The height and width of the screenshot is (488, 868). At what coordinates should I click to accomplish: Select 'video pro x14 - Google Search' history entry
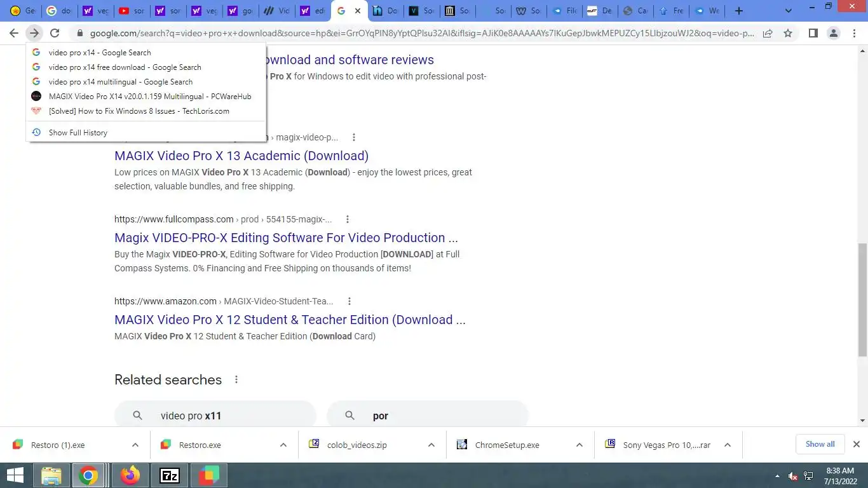point(146,53)
